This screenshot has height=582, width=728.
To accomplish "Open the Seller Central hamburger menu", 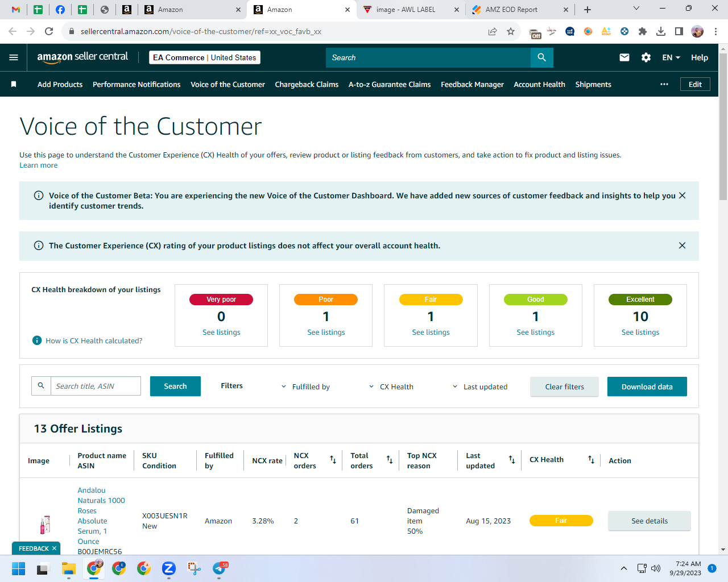I will point(14,57).
